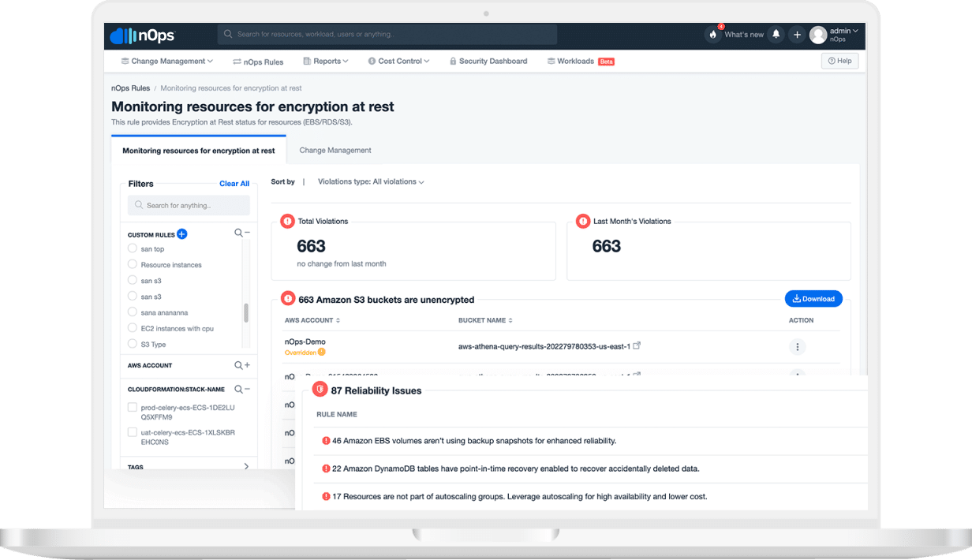Search within the AWS Account filter
Viewport: 972px width, 560px height.
click(x=238, y=365)
